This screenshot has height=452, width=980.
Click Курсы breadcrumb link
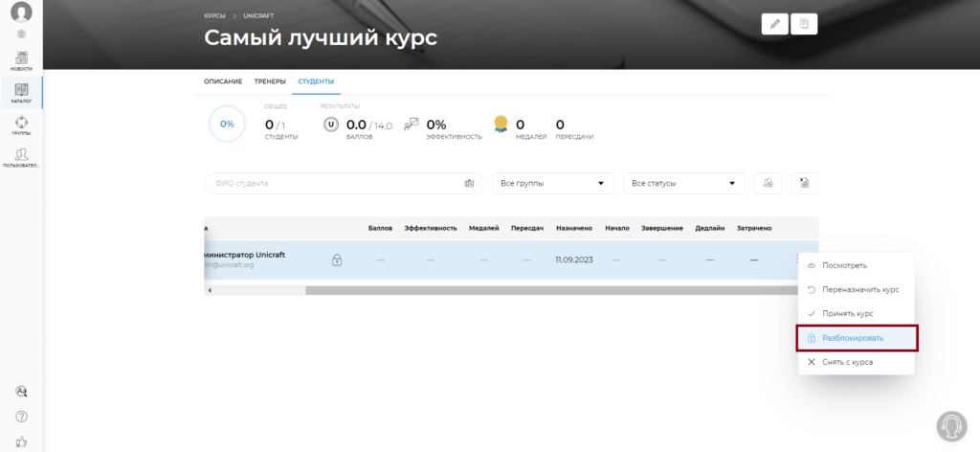[x=214, y=16]
